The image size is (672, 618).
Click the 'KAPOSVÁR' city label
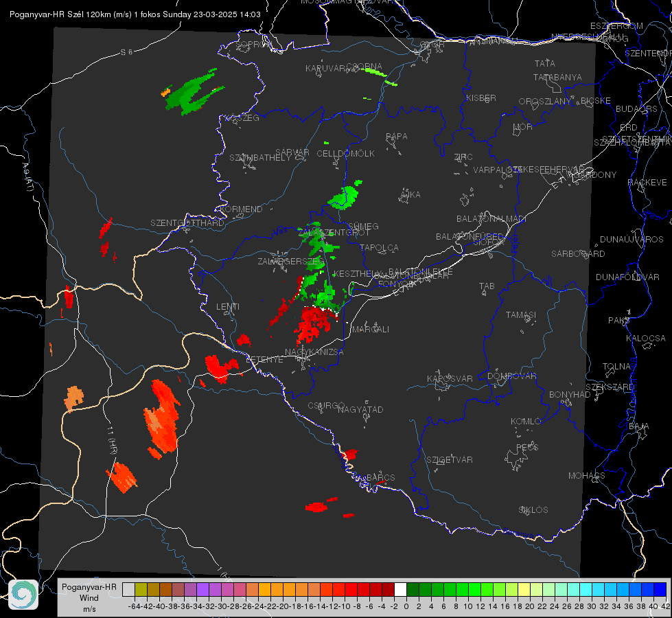tap(450, 378)
